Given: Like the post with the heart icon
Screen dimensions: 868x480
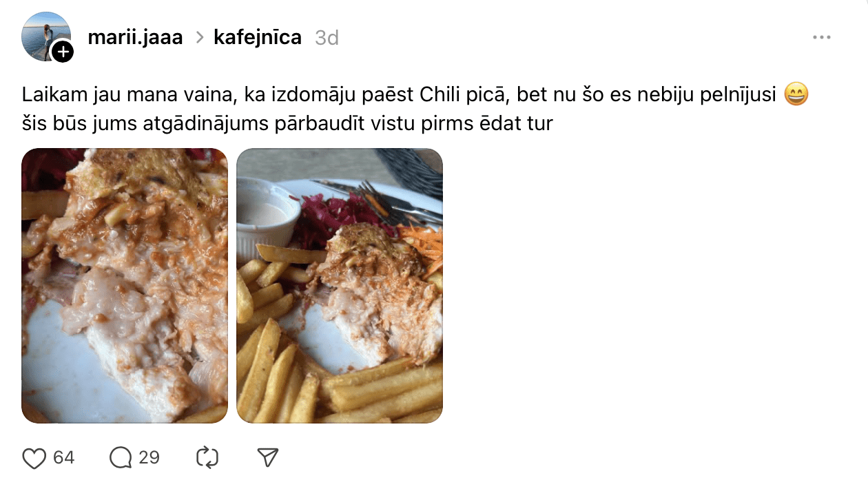Looking at the screenshot, I should [x=34, y=458].
